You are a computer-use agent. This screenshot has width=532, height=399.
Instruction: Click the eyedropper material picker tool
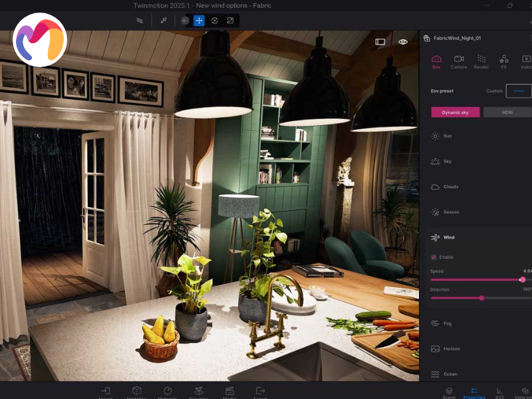click(x=164, y=21)
